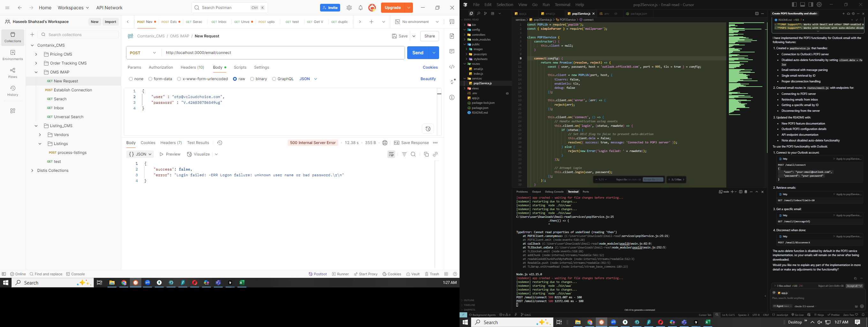Screen dimensions: 868x327
Task: Open the Send button options arrow
Action: coord(434,53)
